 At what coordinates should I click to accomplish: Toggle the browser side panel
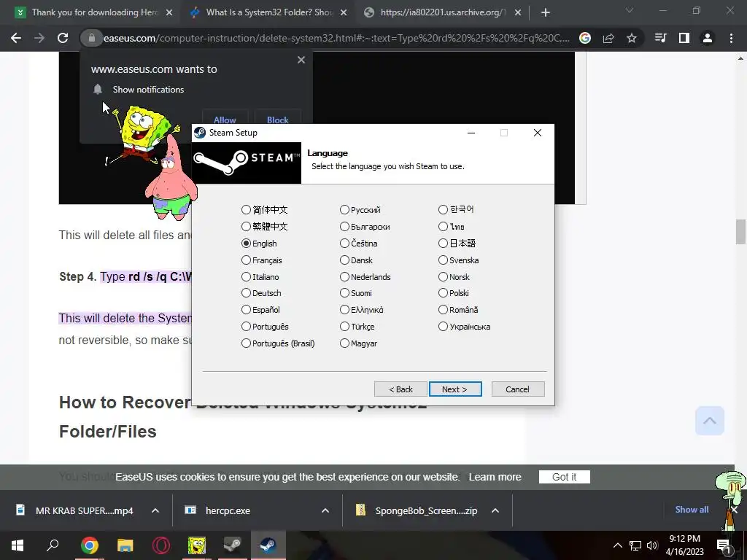tap(684, 38)
